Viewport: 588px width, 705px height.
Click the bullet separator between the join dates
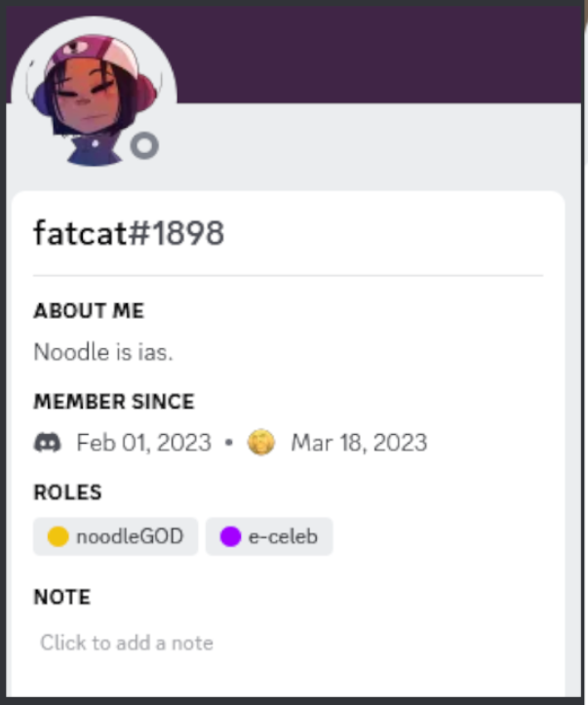pyautogui.click(x=228, y=443)
